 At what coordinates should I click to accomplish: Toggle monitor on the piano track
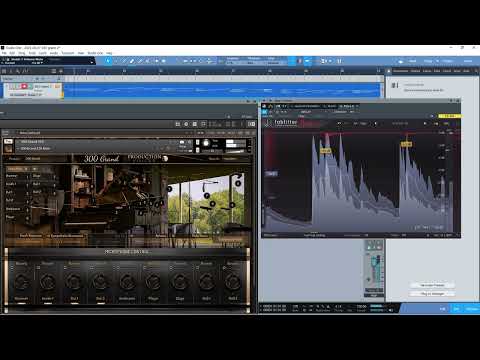click(x=30, y=86)
